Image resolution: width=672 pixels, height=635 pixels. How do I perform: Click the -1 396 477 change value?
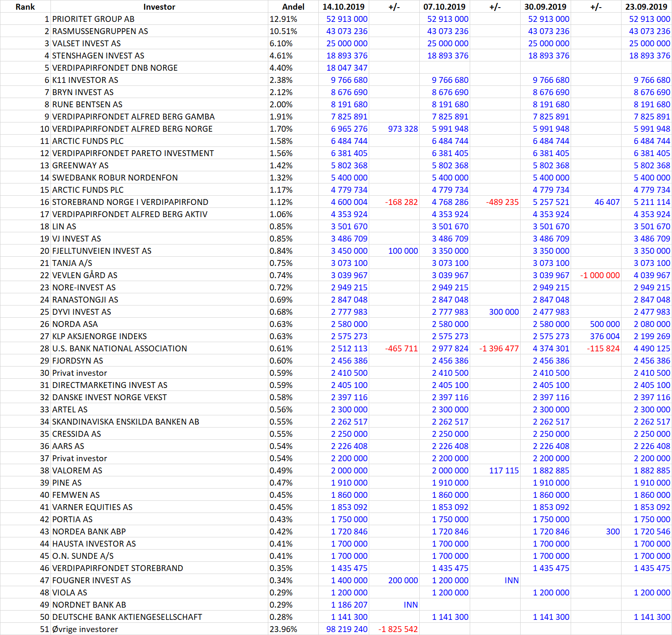499,348
